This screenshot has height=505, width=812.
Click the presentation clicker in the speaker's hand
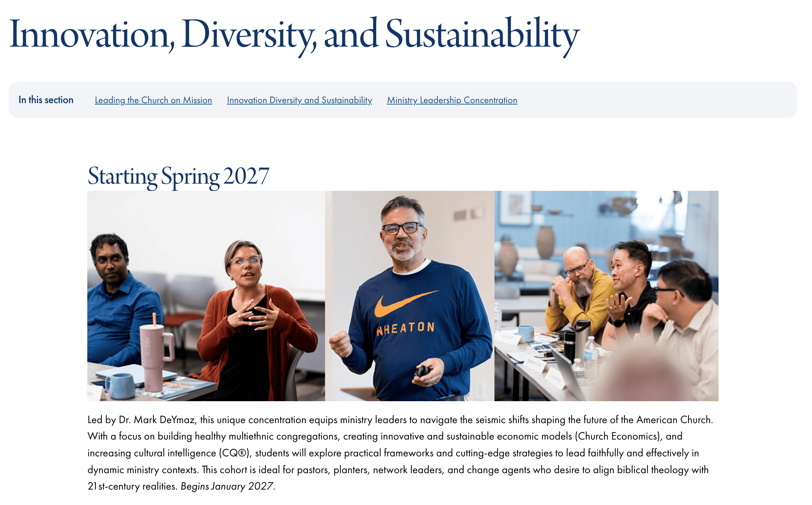(x=422, y=371)
